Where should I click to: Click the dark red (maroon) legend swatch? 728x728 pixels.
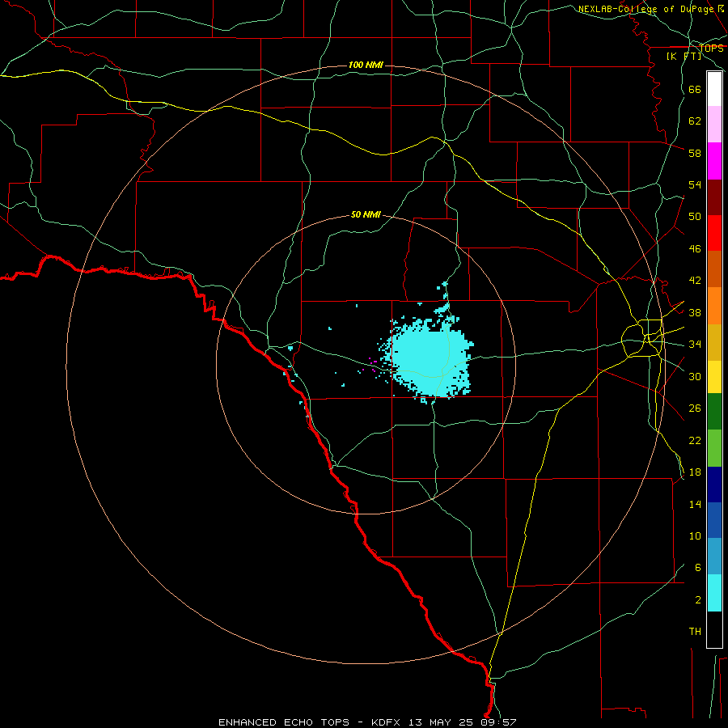click(714, 197)
